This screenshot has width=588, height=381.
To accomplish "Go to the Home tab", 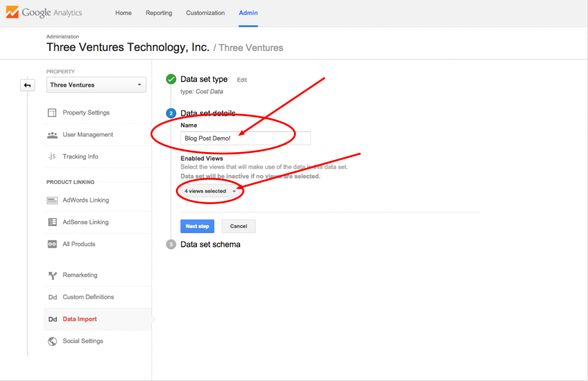I will tap(123, 13).
